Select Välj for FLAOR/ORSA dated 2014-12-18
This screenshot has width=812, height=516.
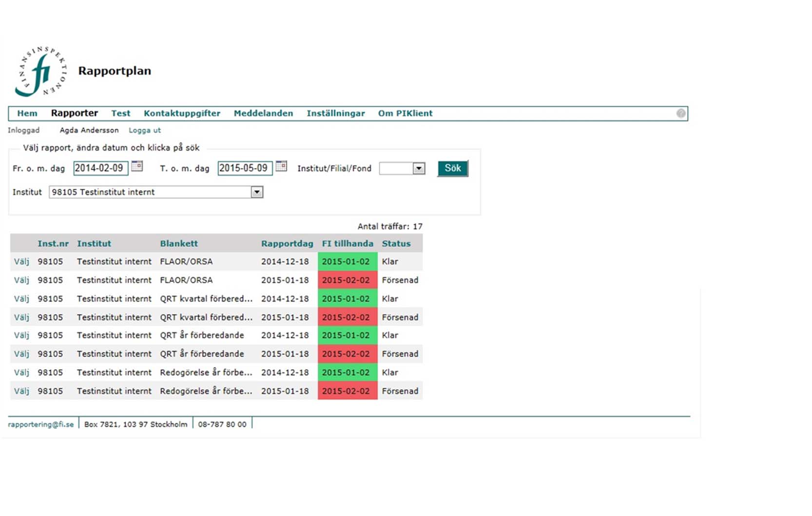[x=21, y=261]
